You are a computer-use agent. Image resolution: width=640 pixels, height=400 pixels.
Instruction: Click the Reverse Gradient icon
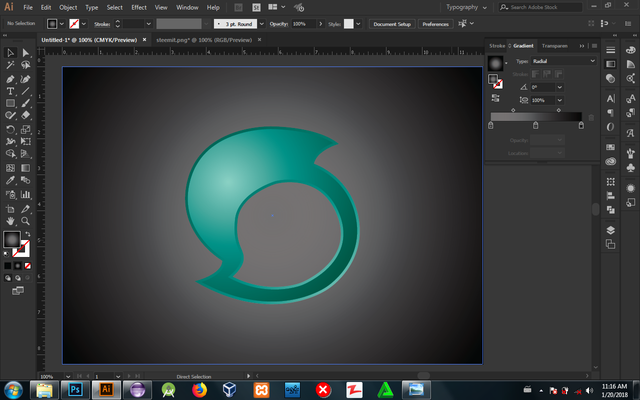point(495,98)
